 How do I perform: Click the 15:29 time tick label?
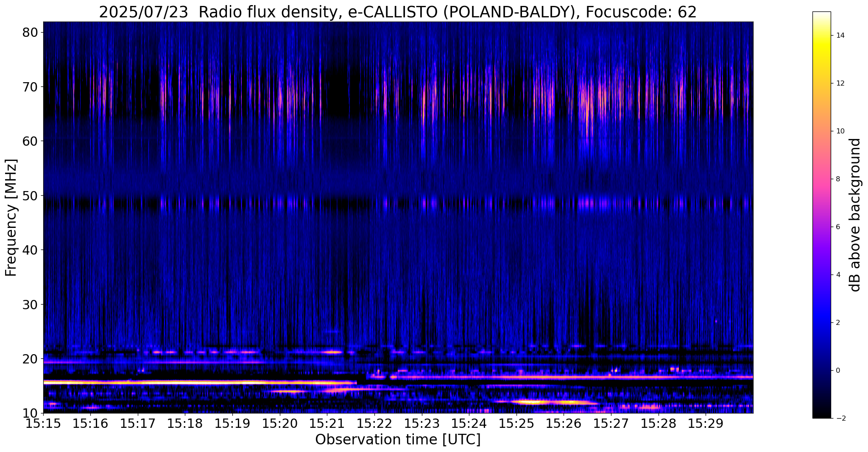coord(706,424)
